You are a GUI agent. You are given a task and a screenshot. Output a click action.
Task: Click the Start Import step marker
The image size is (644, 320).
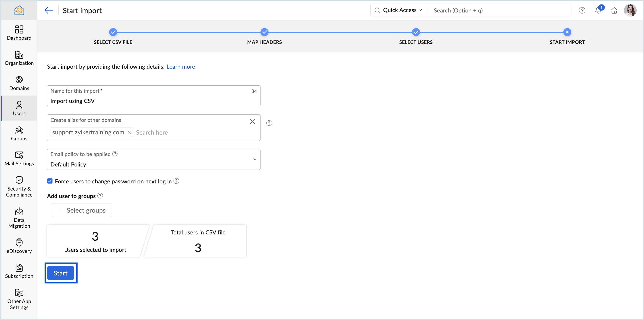point(567,32)
